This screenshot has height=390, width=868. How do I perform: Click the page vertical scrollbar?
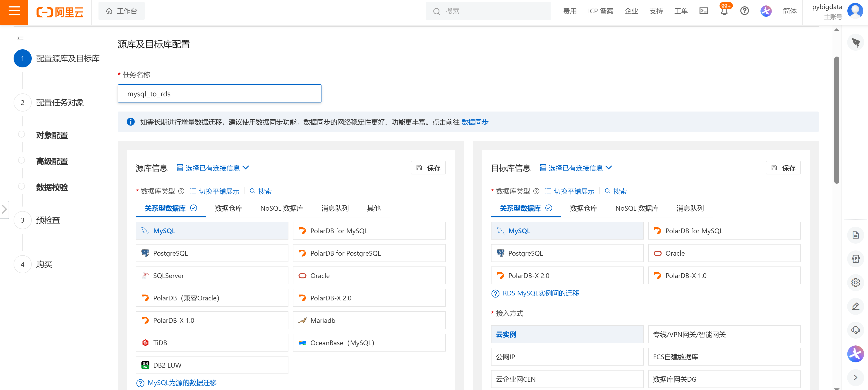(836, 120)
